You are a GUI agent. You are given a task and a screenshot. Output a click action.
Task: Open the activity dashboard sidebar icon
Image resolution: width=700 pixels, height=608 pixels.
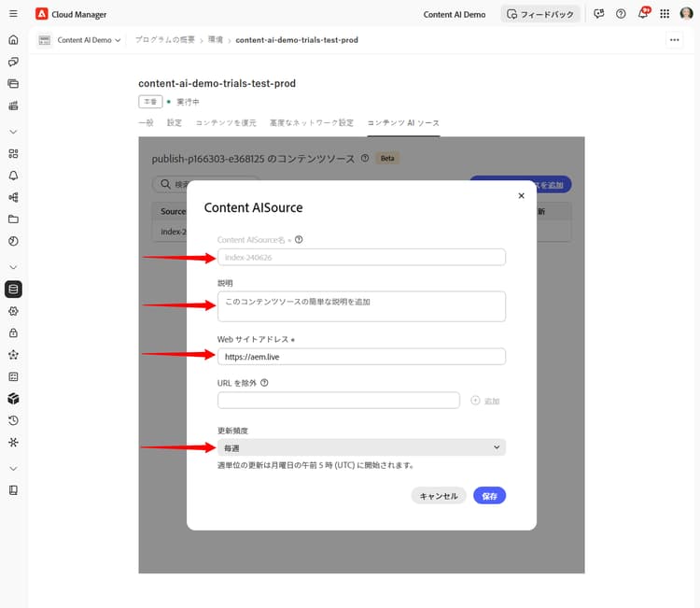[x=13, y=106]
